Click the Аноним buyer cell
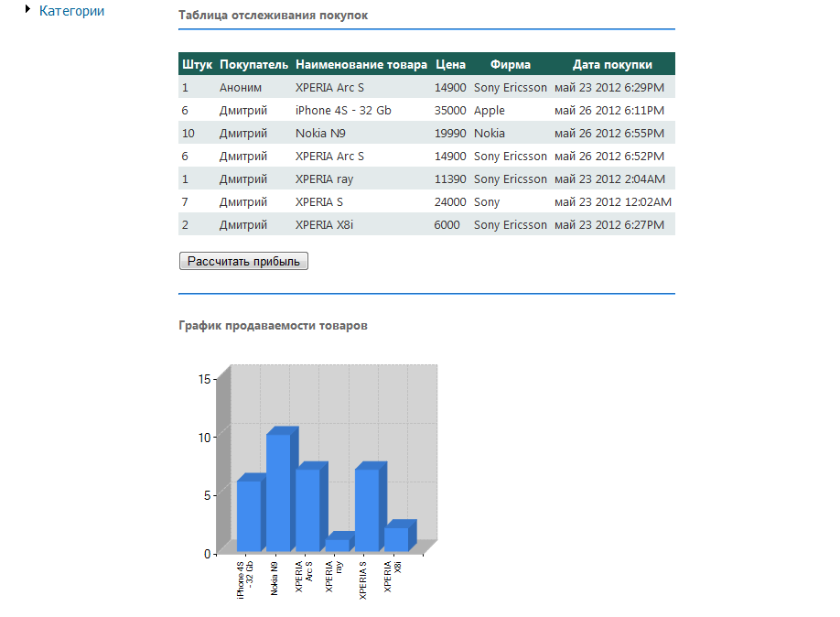Image resolution: width=840 pixels, height=617 pixels. 241,87
